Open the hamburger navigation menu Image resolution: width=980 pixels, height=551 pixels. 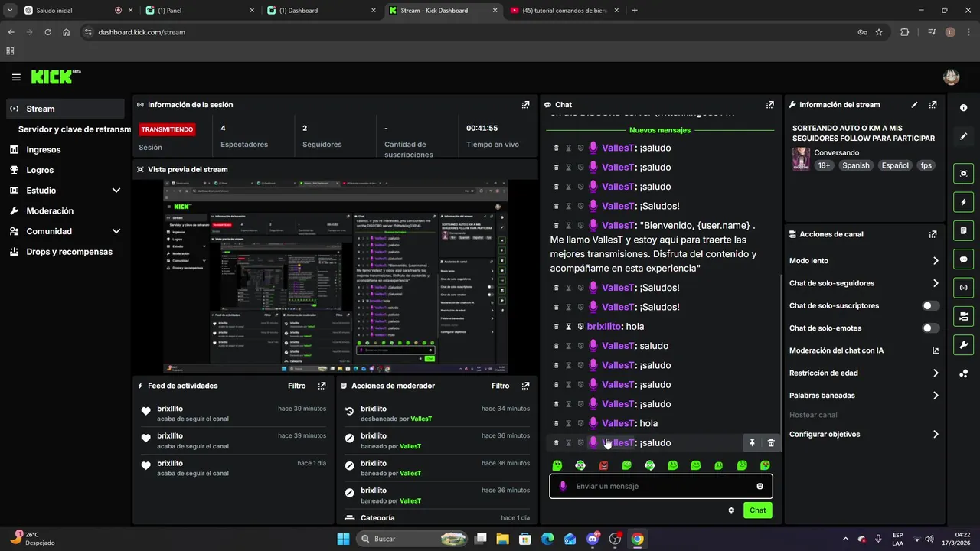tap(16, 77)
